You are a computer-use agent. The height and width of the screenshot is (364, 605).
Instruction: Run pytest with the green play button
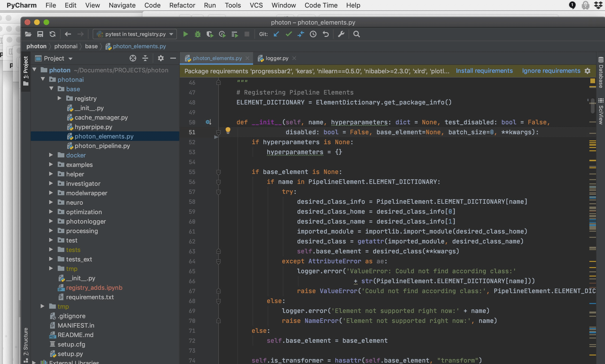click(186, 34)
